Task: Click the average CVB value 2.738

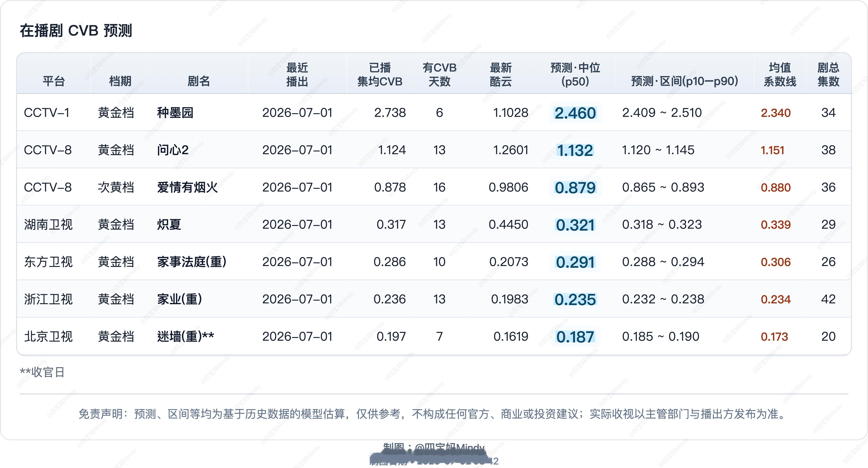Action: [390, 113]
